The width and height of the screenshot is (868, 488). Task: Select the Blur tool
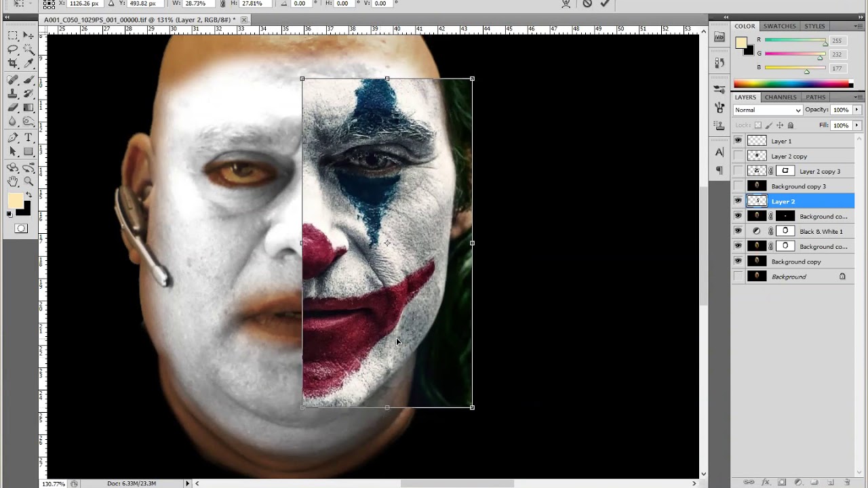(x=13, y=122)
